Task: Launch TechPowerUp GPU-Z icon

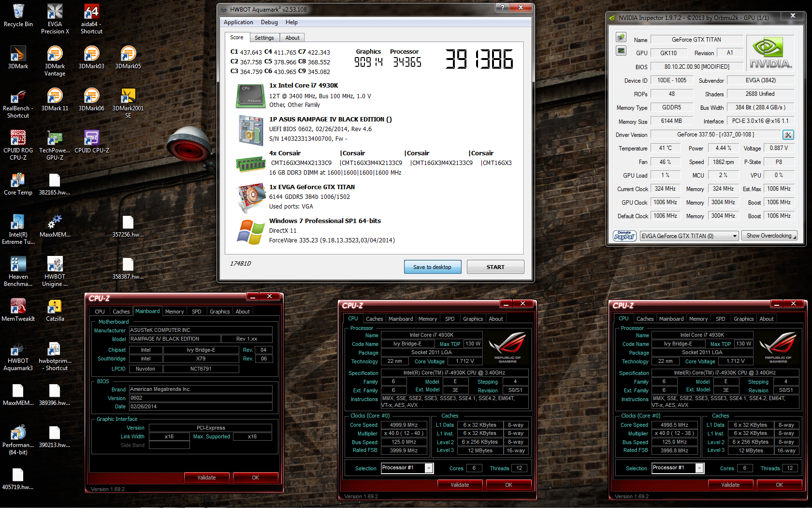Action: [55, 145]
